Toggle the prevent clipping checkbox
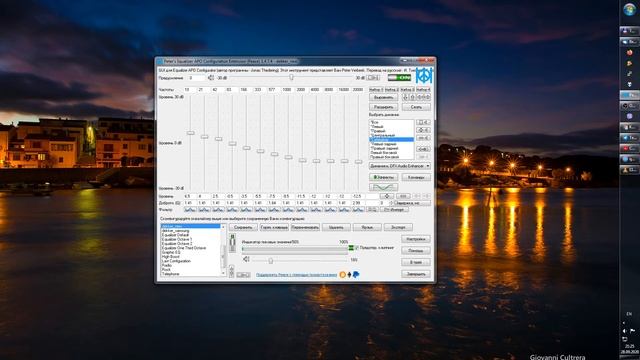 coord(357,248)
